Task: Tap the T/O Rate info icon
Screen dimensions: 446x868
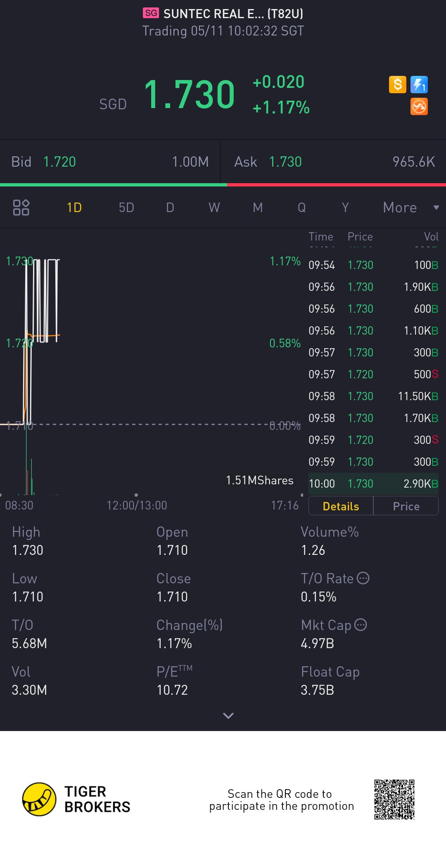Action: click(363, 578)
